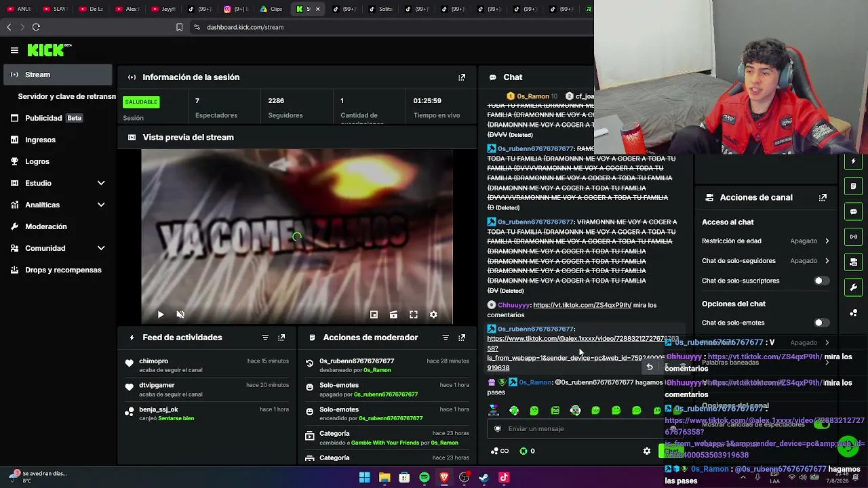Open File Explorer from the taskbar
The height and width of the screenshot is (488, 868).
click(384, 478)
